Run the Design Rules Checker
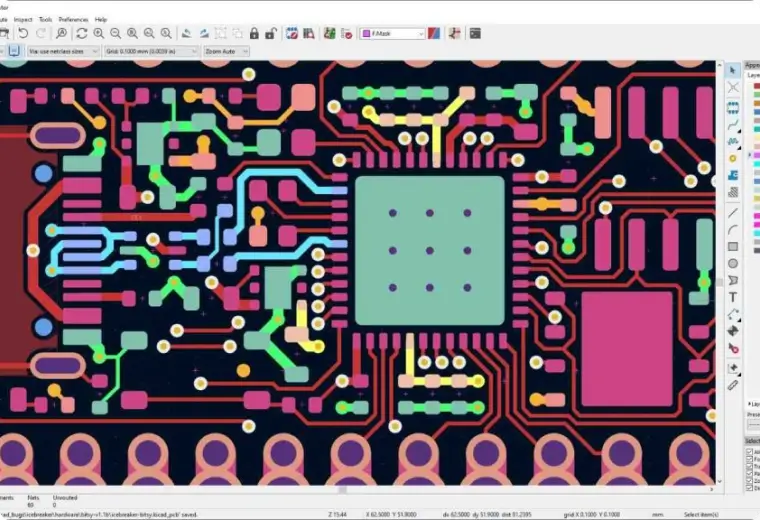760x520 pixels. [x=347, y=33]
